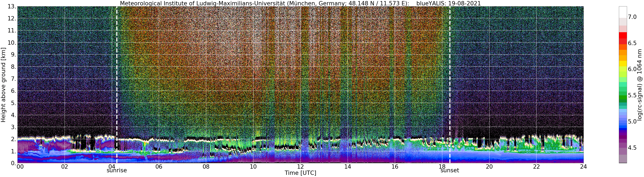Click the x-axis tick label '24'
644x177 pixels.
[x=583, y=167]
